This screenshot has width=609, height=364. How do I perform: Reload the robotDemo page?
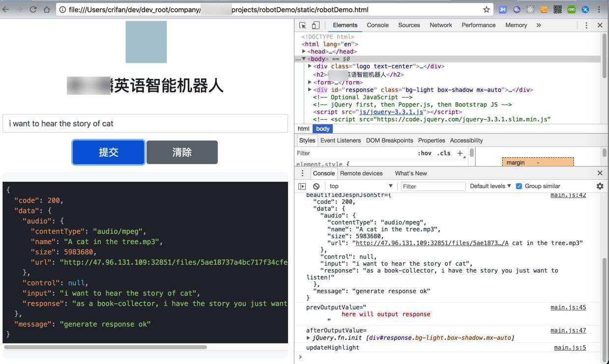[x=33, y=9]
